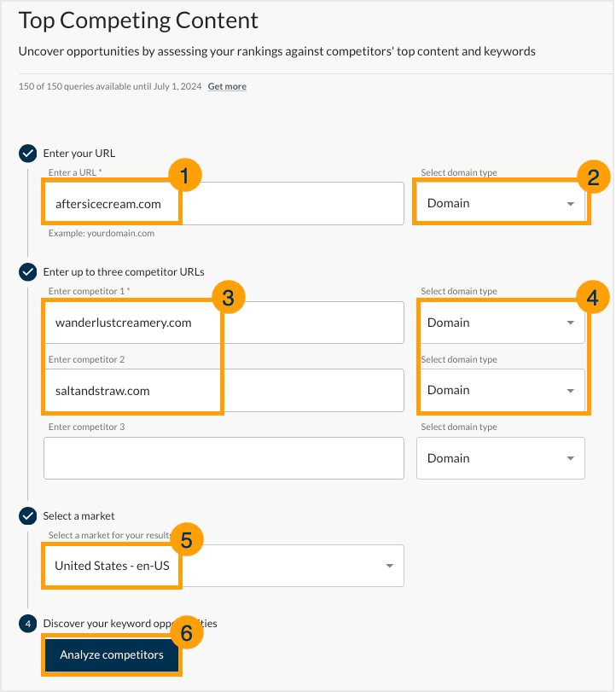Click orange callout badge number 2

pyautogui.click(x=594, y=177)
